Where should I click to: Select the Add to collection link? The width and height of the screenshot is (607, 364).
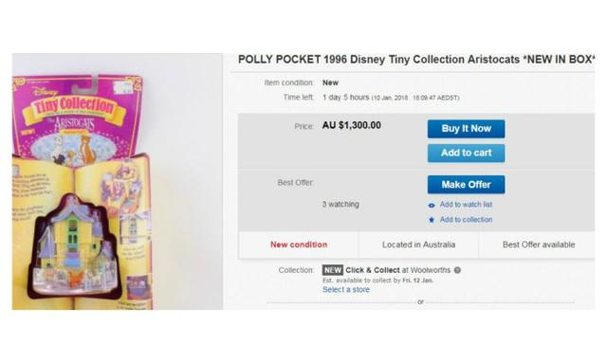[466, 220]
